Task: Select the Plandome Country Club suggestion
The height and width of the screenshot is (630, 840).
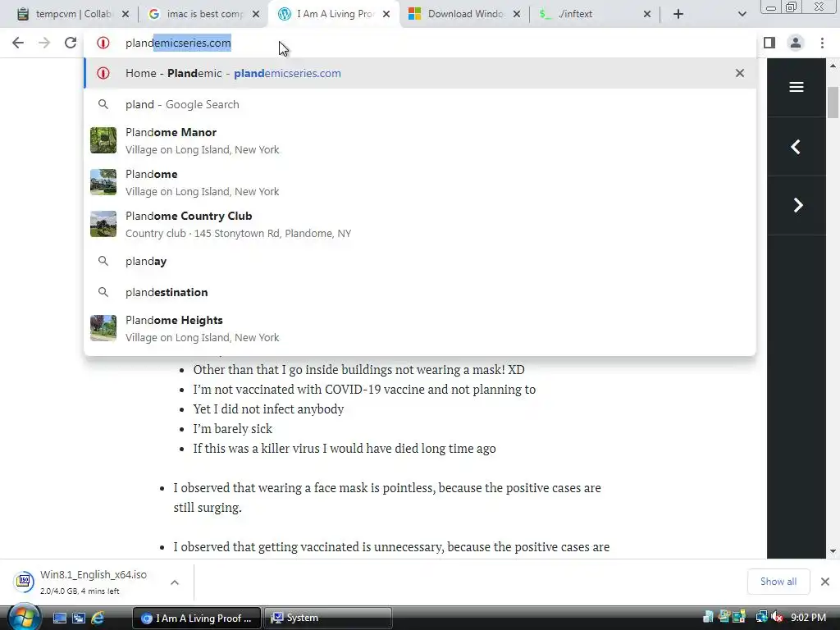Action: (x=420, y=224)
